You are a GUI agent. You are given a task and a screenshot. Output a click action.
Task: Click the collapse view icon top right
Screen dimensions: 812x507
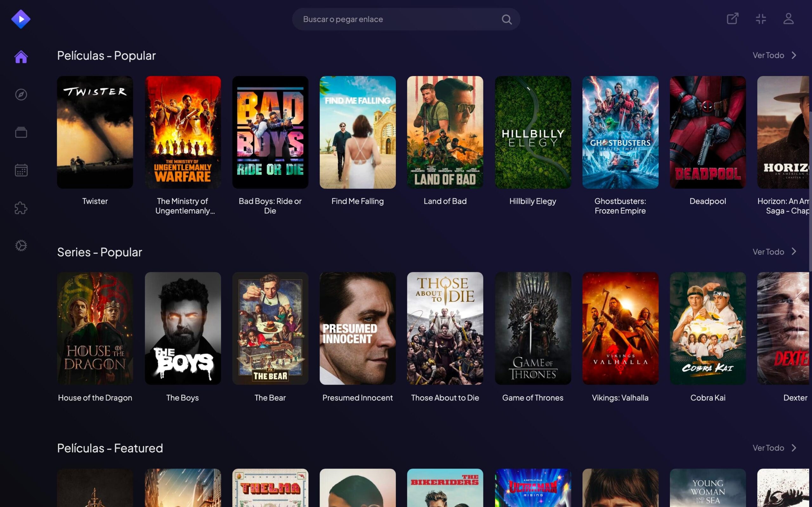(x=761, y=19)
